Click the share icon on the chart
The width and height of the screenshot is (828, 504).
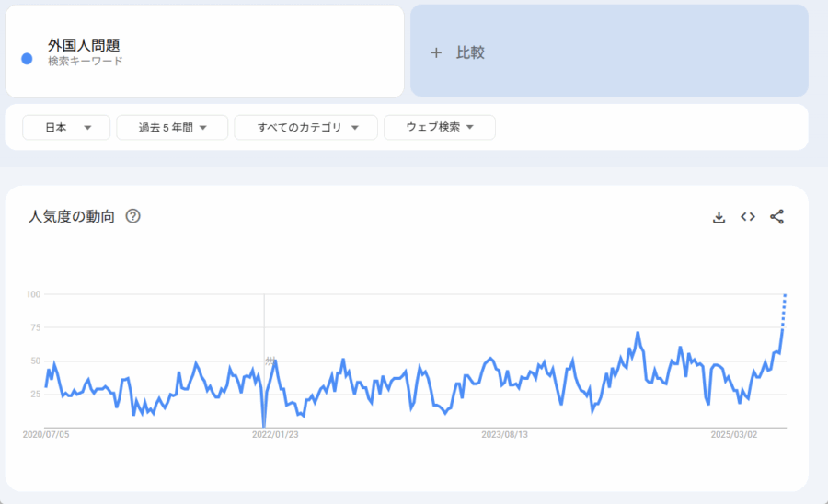coord(776,217)
